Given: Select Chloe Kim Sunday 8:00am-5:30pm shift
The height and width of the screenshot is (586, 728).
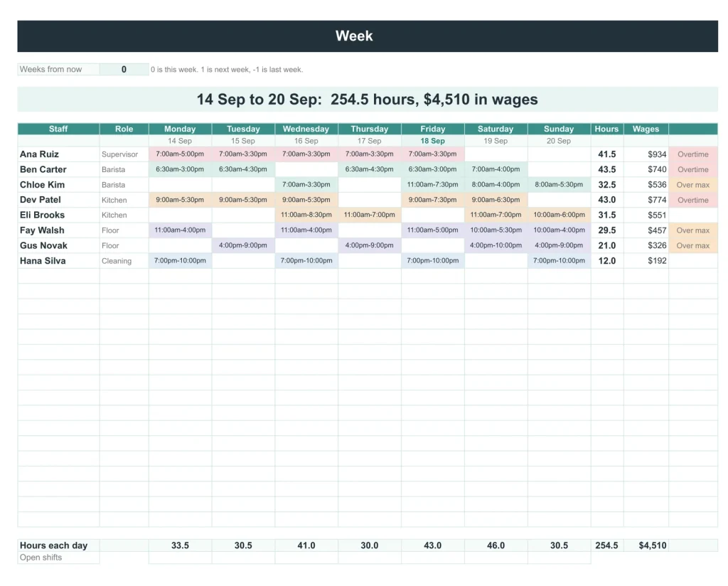Looking at the screenshot, I should [559, 185].
